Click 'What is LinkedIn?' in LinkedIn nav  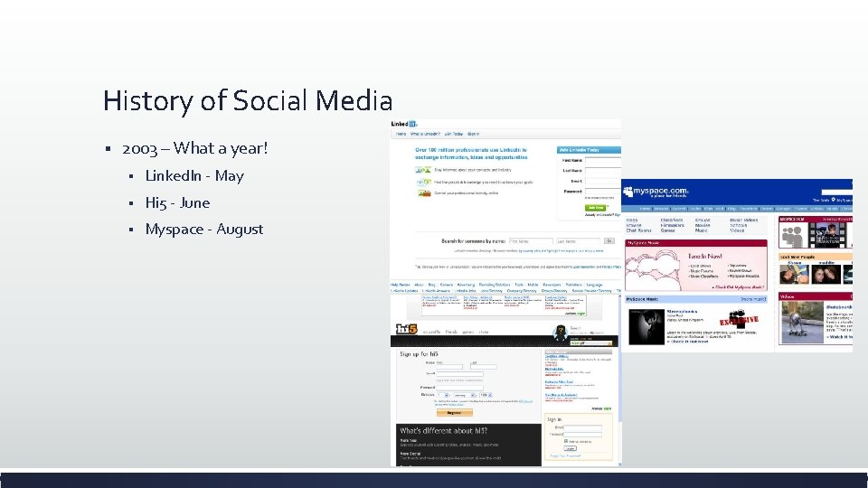click(425, 134)
